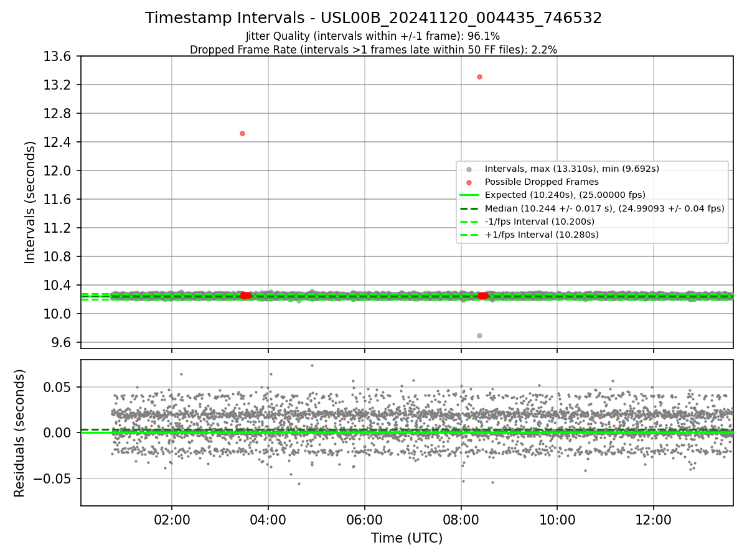Click the outlier point near 13.3 seconds

479,77
